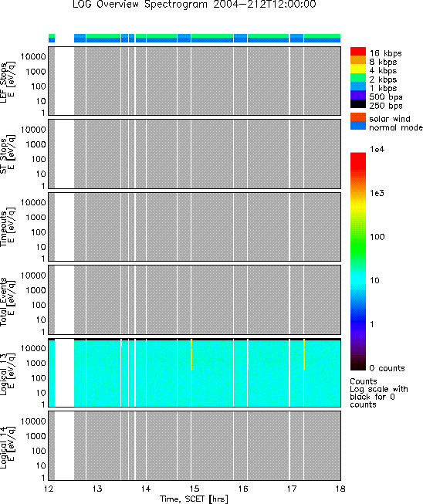Screen dimensions: 423x504
Task: Click the x-axis tick label '18'
Action: tap(340, 489)
